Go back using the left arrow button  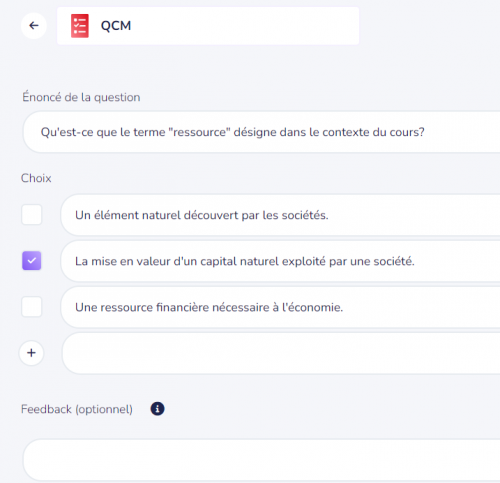34,26
